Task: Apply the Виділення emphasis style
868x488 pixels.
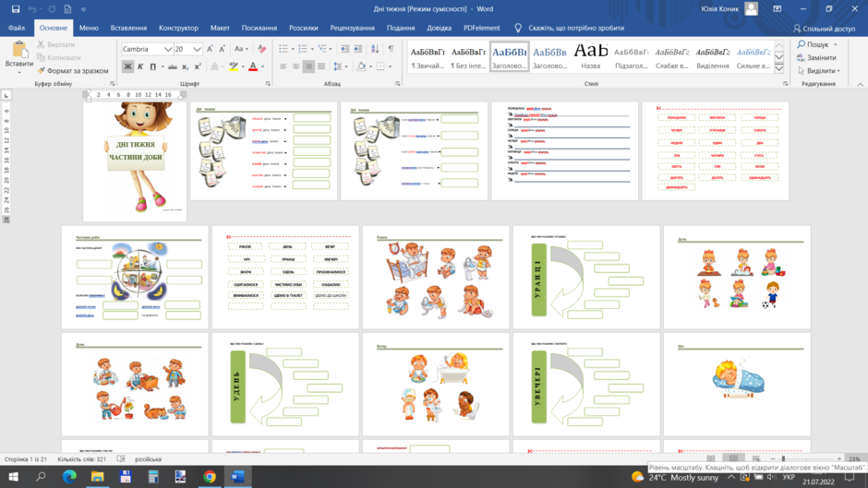Action: pos(713,57)
